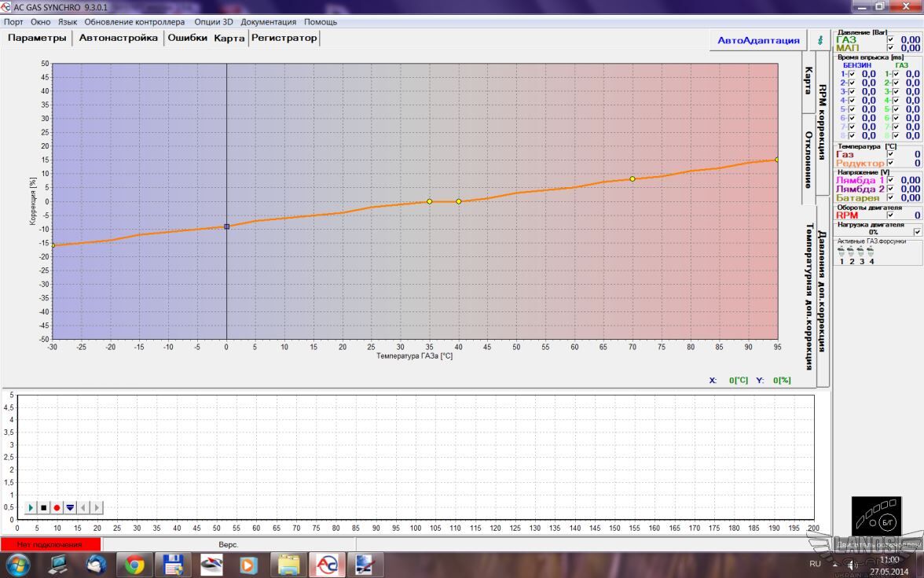Click active gas injector 1 icon
This screenshot has width=924, height=578.
coord(841,252)
